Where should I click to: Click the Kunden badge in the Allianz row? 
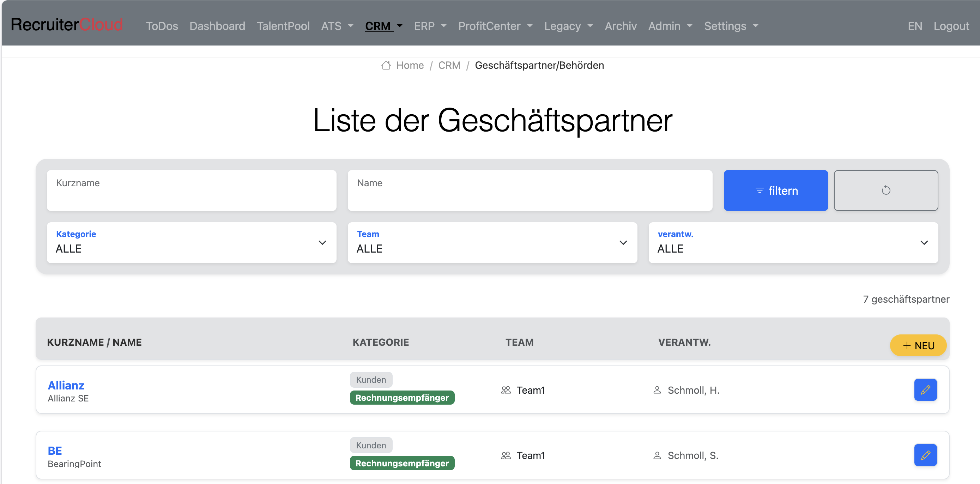[371, 379]
